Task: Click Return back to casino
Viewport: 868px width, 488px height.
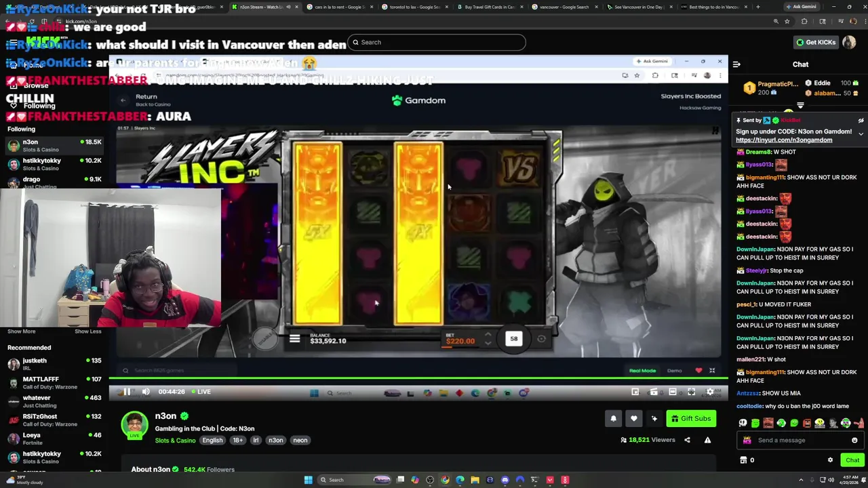Action: point(146,100)
